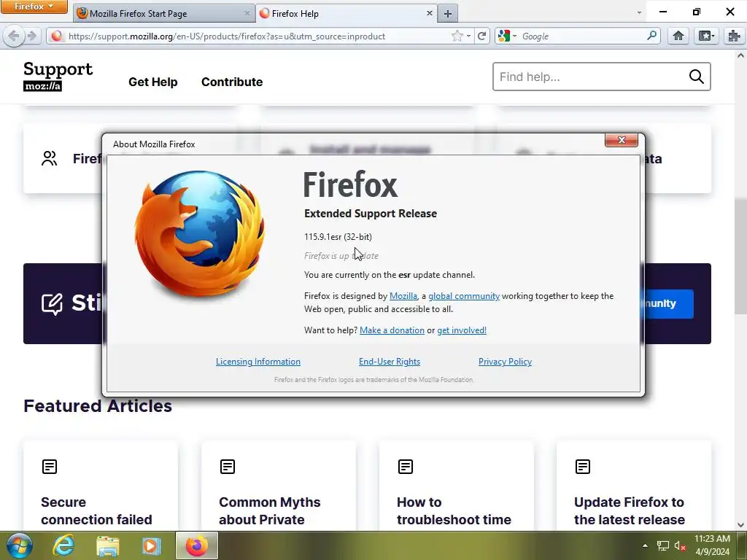Open the Get Help menu

153,82
